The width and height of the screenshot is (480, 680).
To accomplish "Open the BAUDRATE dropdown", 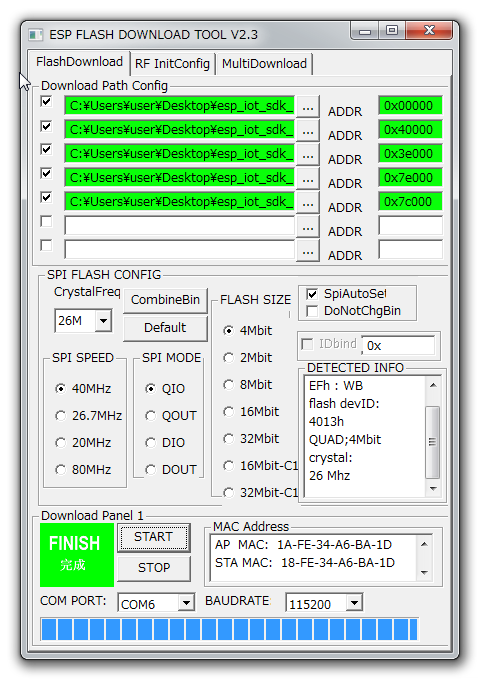I will [354, 603].
